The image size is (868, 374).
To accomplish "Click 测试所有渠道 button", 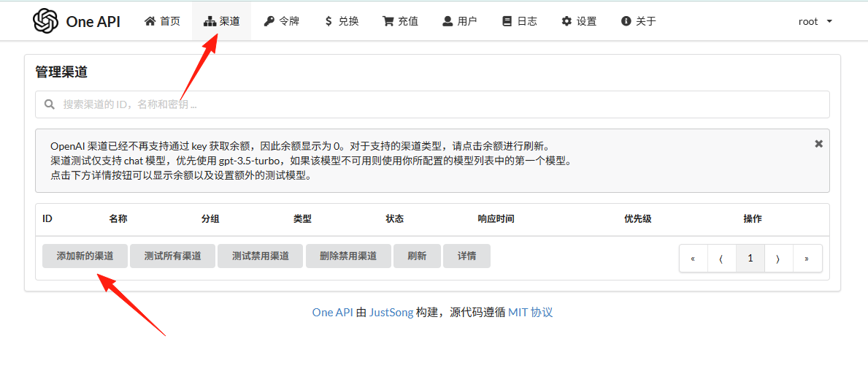I will click(x=173, y=256).
